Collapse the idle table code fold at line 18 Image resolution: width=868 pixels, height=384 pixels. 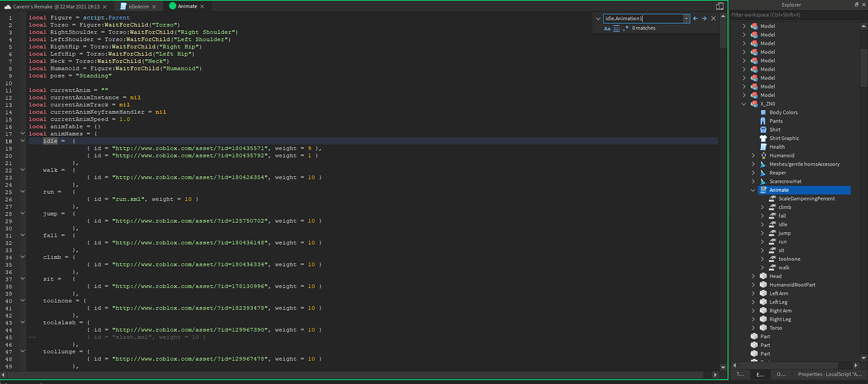pos(23,140)
